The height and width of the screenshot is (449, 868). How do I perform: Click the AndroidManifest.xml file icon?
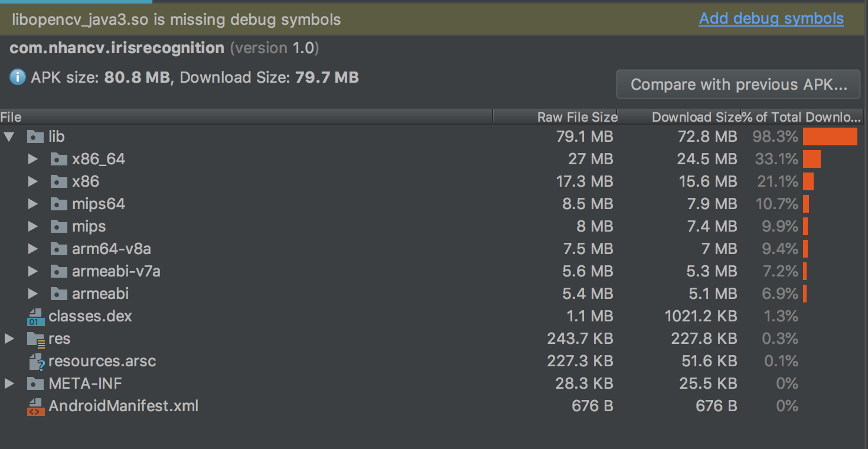35,406
